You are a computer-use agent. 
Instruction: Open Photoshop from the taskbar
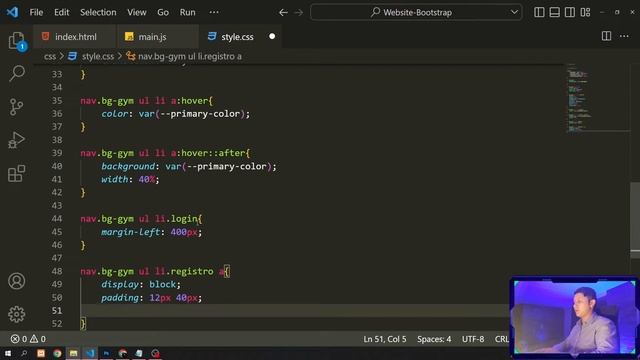pyautogui.click(x=106, y=353)
